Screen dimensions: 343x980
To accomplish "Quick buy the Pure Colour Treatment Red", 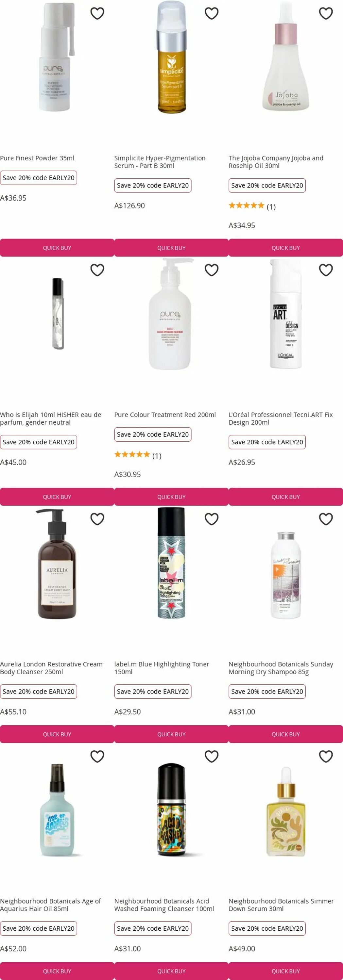I will [x=171, y=497].
